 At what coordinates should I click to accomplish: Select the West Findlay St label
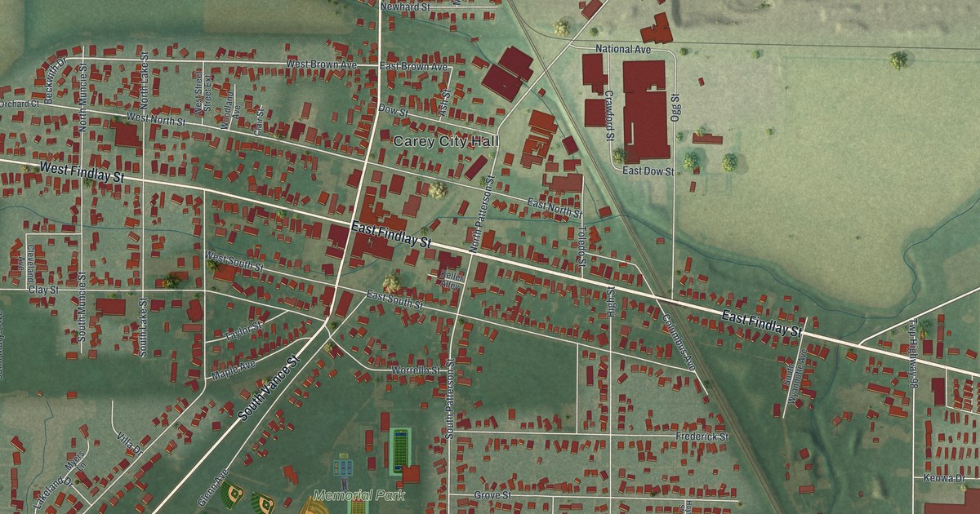pos(82,171)
